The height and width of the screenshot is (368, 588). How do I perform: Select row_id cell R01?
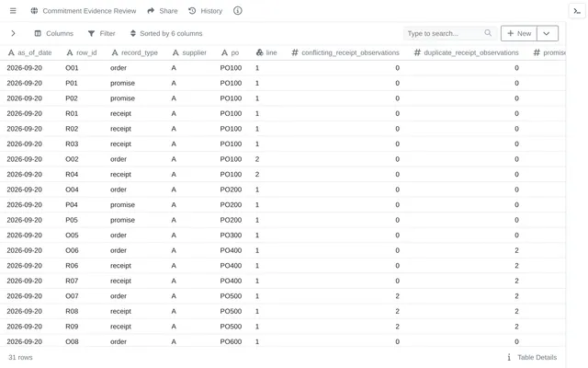[72, 113]
